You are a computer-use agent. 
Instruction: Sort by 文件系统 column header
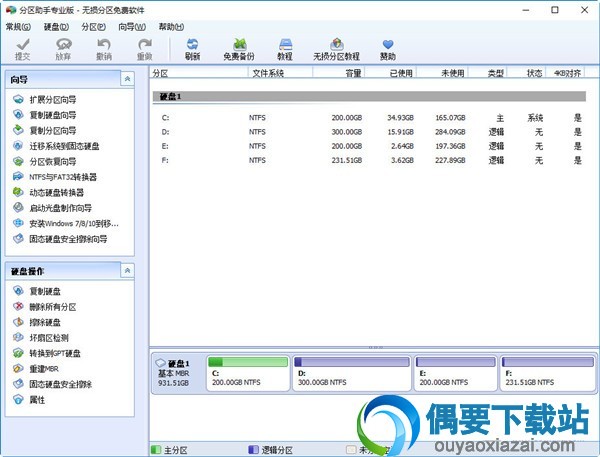pos(280,73)
